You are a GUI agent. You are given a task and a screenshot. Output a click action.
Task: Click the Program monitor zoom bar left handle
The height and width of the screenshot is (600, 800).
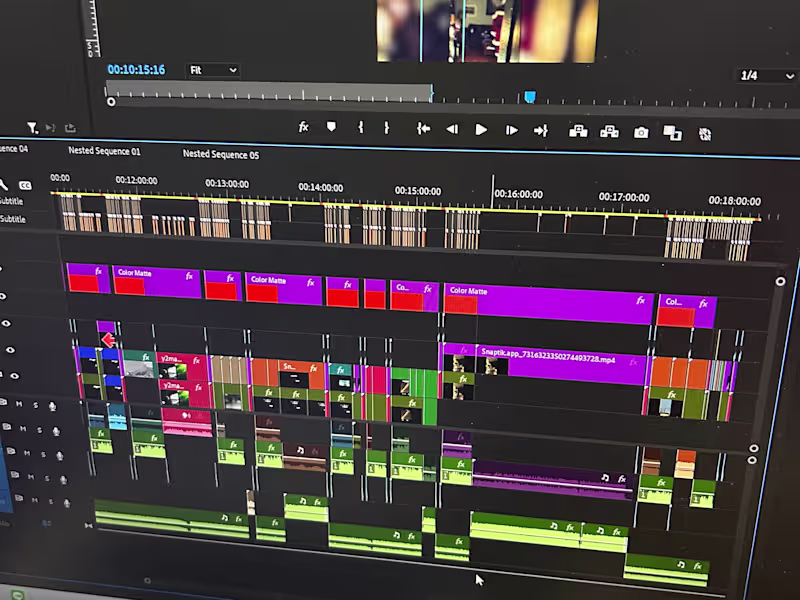click(x=111, y=102)
